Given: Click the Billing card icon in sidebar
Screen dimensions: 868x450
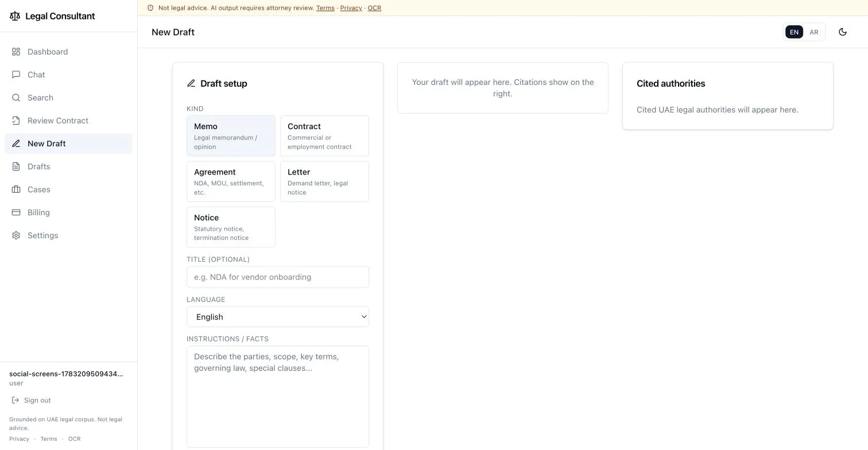Looking at the screenshot, I should coord(16,212).
